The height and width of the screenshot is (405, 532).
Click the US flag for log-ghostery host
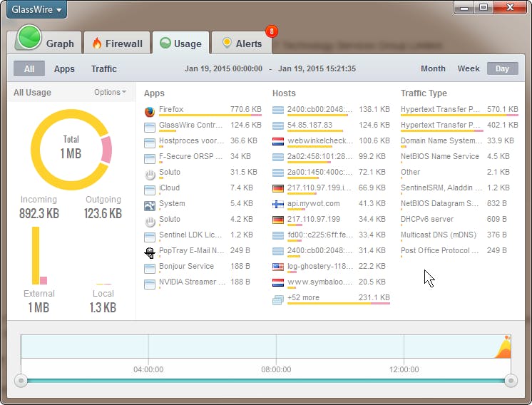point(278,267)
